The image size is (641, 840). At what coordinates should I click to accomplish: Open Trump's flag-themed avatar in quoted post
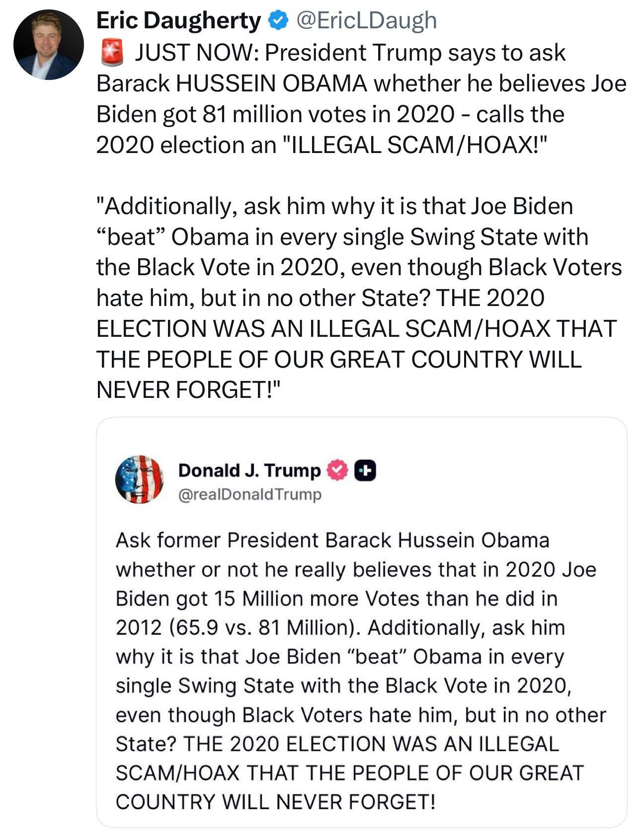139,479
